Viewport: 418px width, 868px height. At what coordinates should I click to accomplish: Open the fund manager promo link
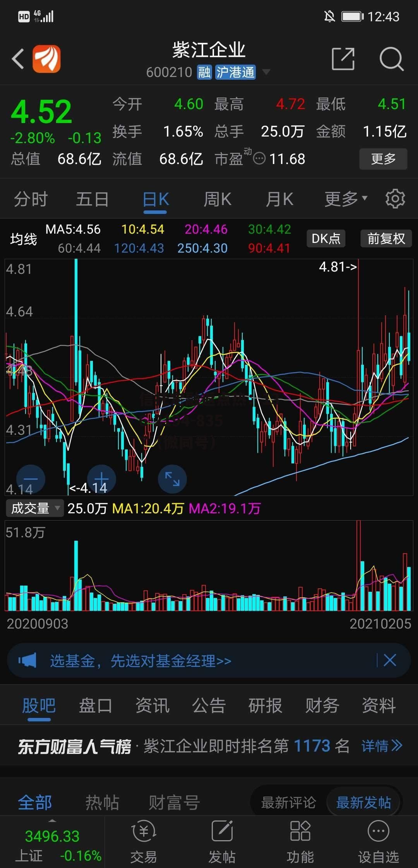point(140,661)
